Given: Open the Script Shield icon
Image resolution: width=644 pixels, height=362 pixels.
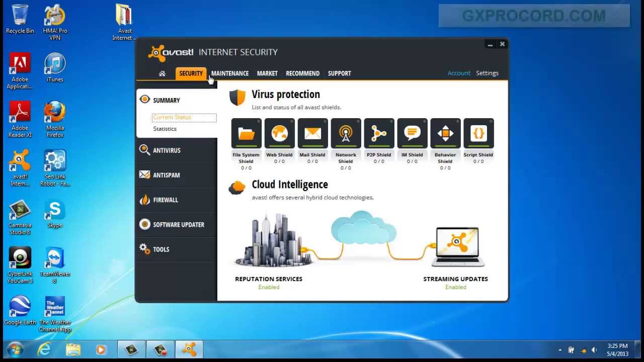Looking at the screenshot, I should pos(478,133).
